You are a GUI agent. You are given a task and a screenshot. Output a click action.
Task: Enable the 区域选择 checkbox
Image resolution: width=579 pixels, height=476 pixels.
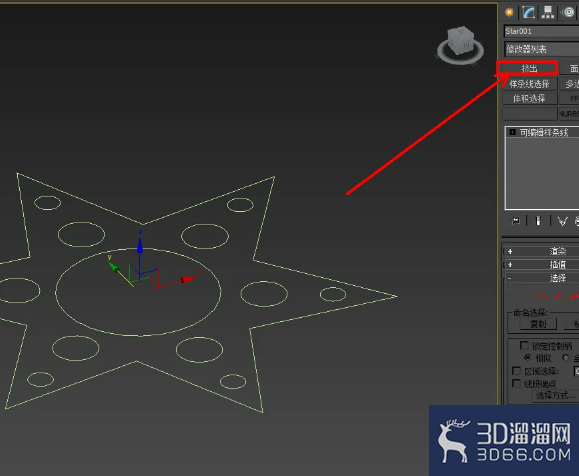(x=516, y=370)
